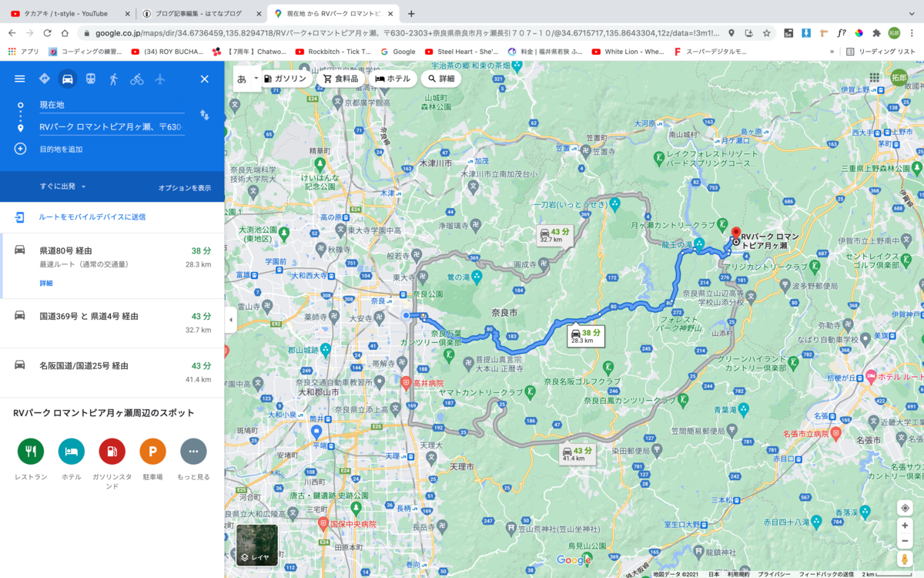Swap starting point and destination
924x578 pixels.
205,115
